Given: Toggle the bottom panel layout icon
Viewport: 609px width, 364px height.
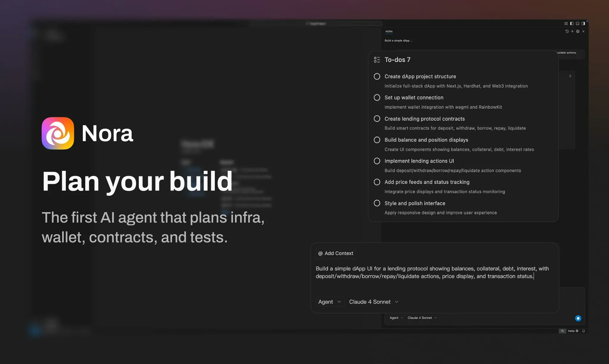Looking at the screenshot, I should (577, 24).
